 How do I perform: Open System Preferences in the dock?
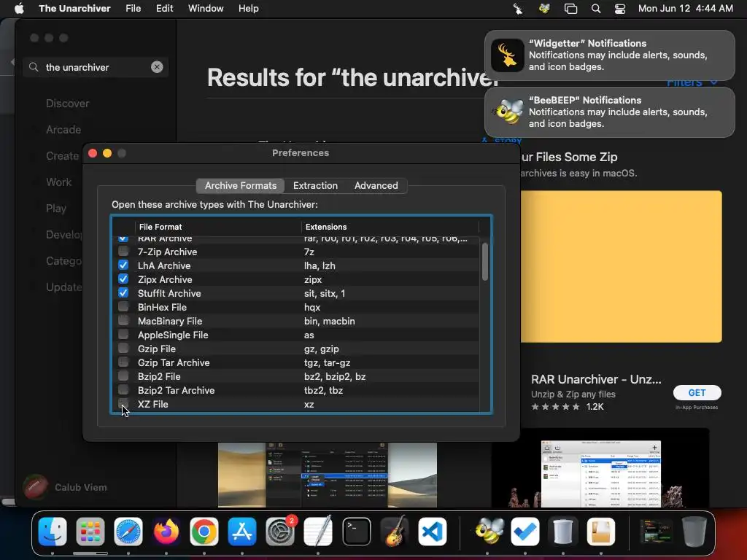point(280,532)
